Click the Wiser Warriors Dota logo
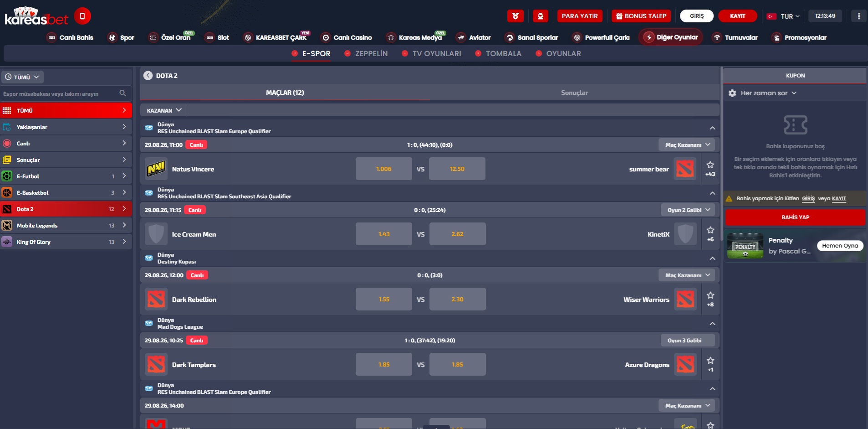This screenshot has height=429, width=868. 685,299
